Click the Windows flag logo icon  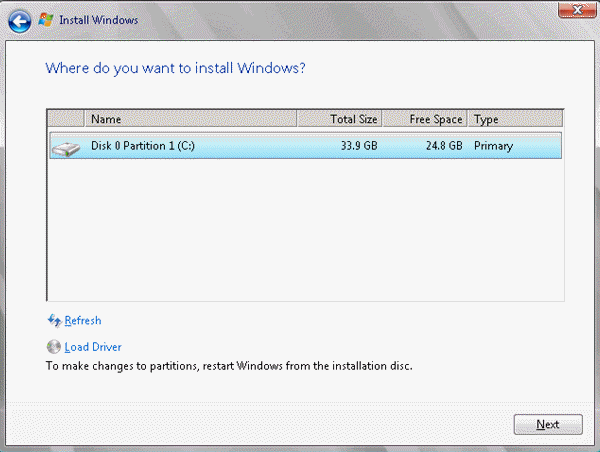[x=46, y=20]
